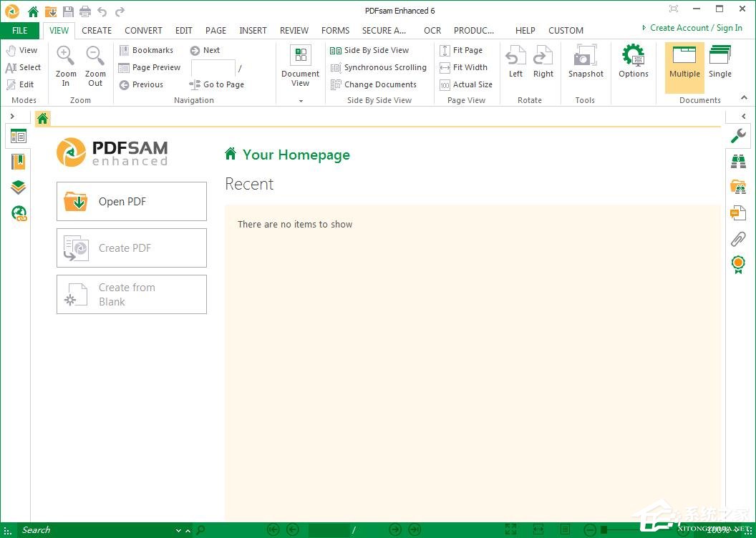
Task: Open the Bookmarks navigation panel
Action: pyautogui.click(x=146, y=50)
